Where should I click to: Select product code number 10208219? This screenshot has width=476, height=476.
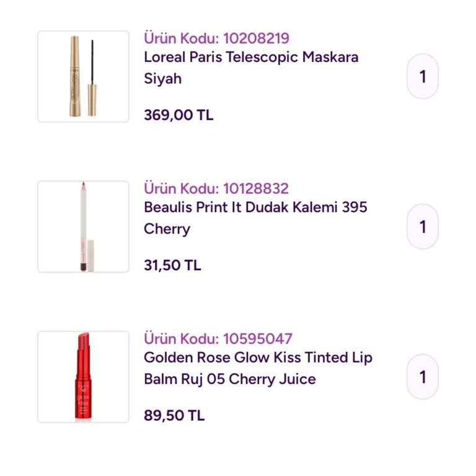pyautogui.click(x=256, y=38)
